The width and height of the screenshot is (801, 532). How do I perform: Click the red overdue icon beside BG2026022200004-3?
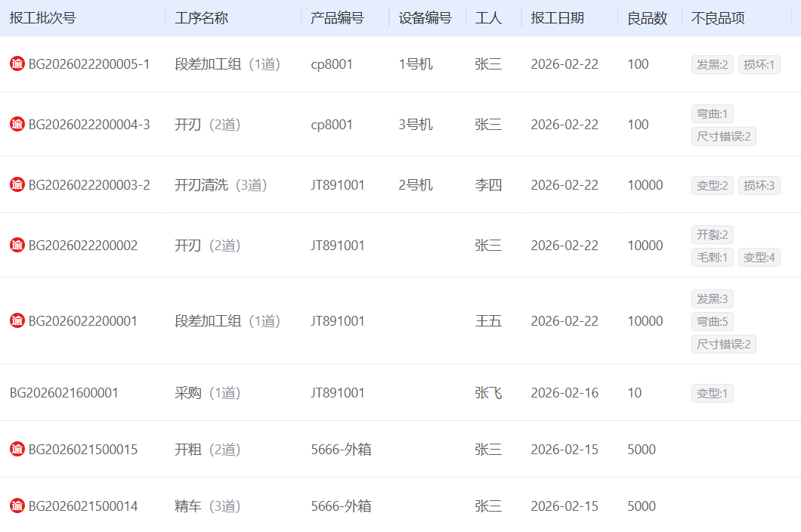coord(17,125)
